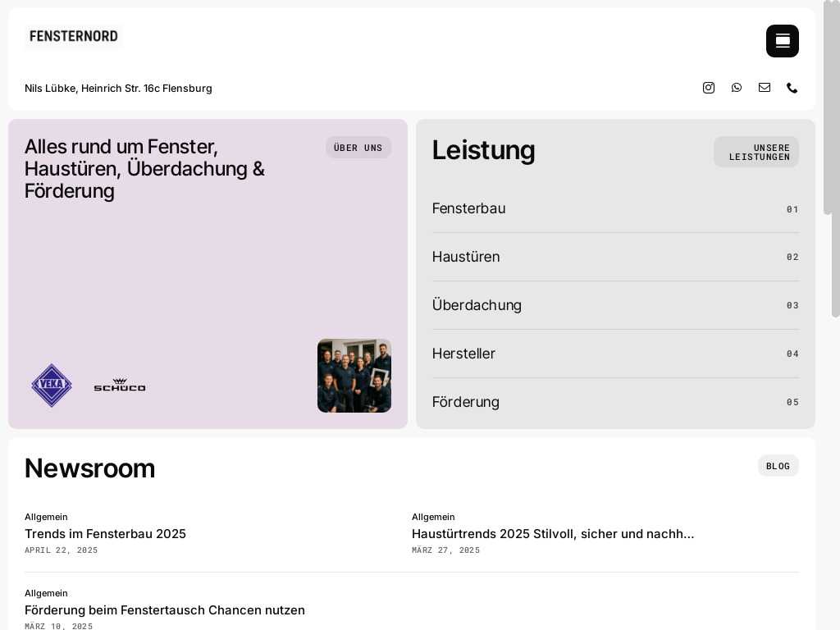Open the BLOG button in Newsroom
Image resolution: width=840 pixels, height=630 pixels.
click(778, 466)
